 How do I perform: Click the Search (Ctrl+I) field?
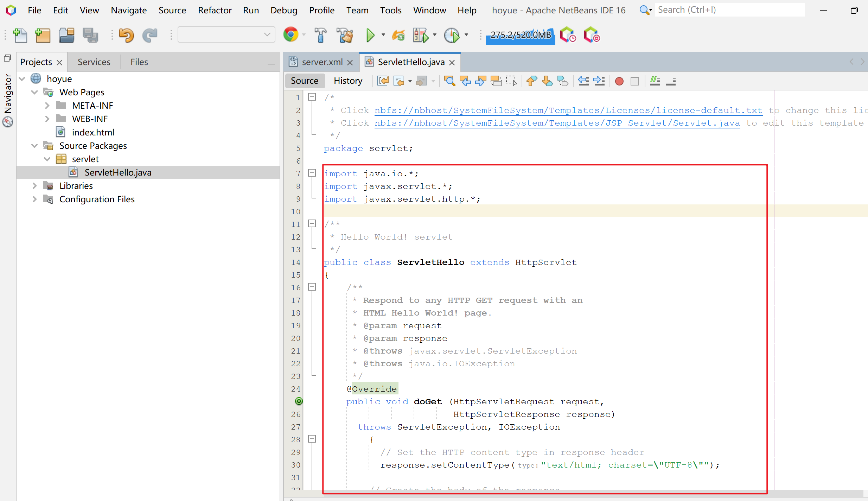[729, 10]
